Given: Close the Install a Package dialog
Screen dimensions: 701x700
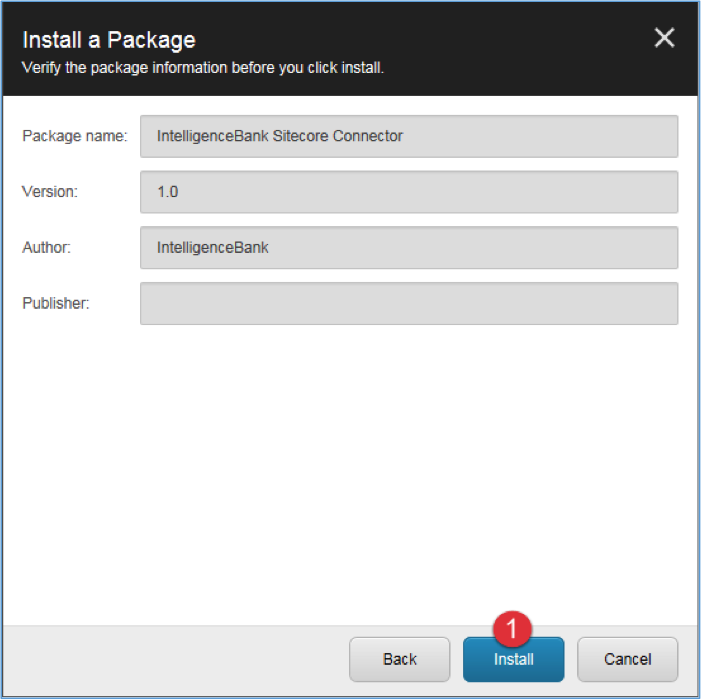Looking at the screenshot, I should [664, 38].
